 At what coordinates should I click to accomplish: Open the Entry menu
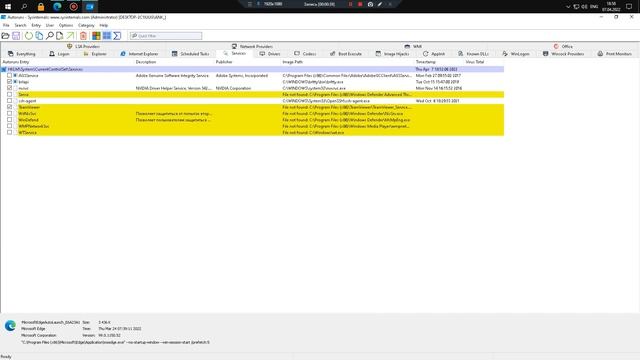click(x=36, y=25)
